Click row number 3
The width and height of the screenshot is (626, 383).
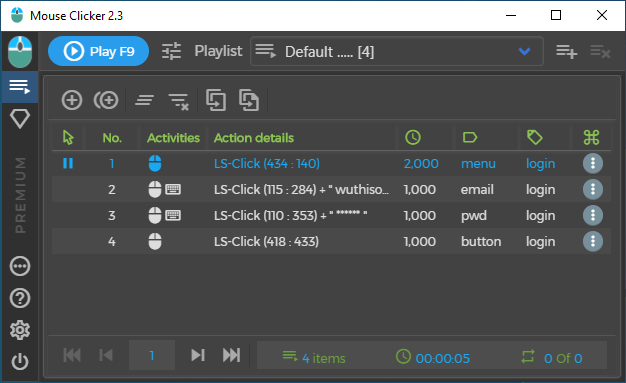(112, 215)
